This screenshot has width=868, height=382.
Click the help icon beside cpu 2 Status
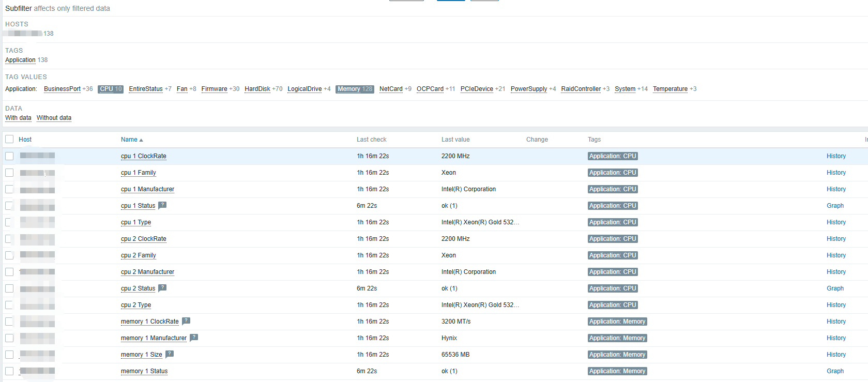pyautogui.click(x=162, y=288)
